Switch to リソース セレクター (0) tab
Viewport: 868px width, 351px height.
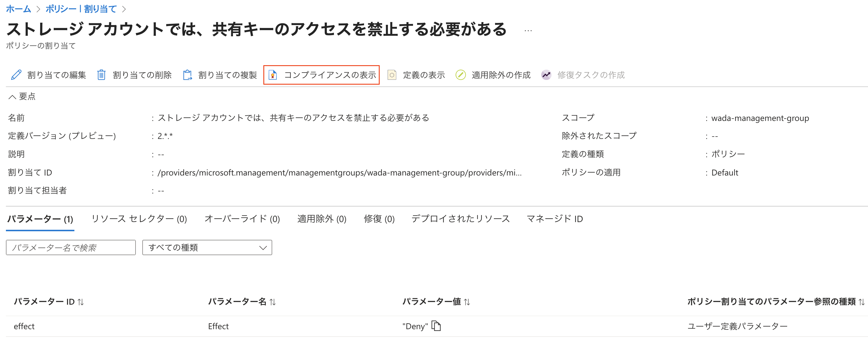click(x=139, y=219)
